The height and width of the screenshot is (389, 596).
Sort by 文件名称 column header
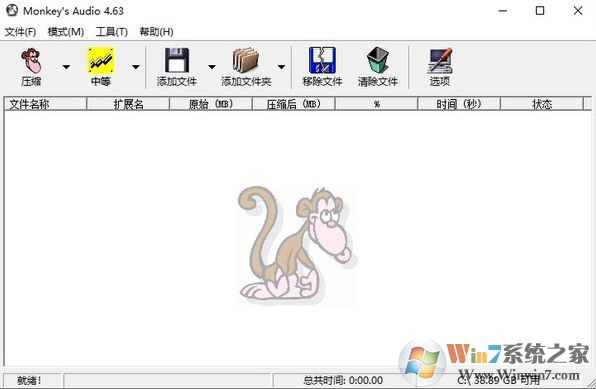coord(45,104)
